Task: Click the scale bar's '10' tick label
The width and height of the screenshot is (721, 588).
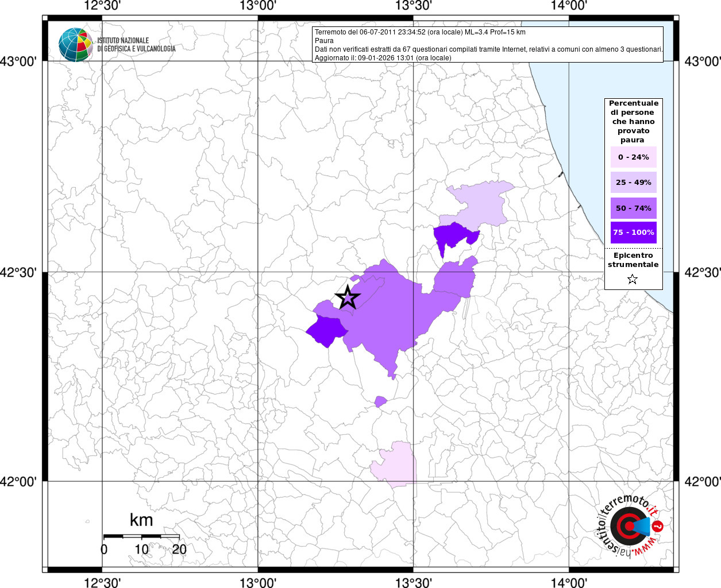Action: click(141, 549)
